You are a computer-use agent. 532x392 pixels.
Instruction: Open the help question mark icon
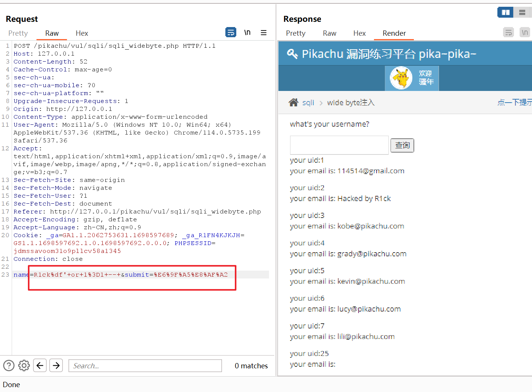[x=9, y=365]
